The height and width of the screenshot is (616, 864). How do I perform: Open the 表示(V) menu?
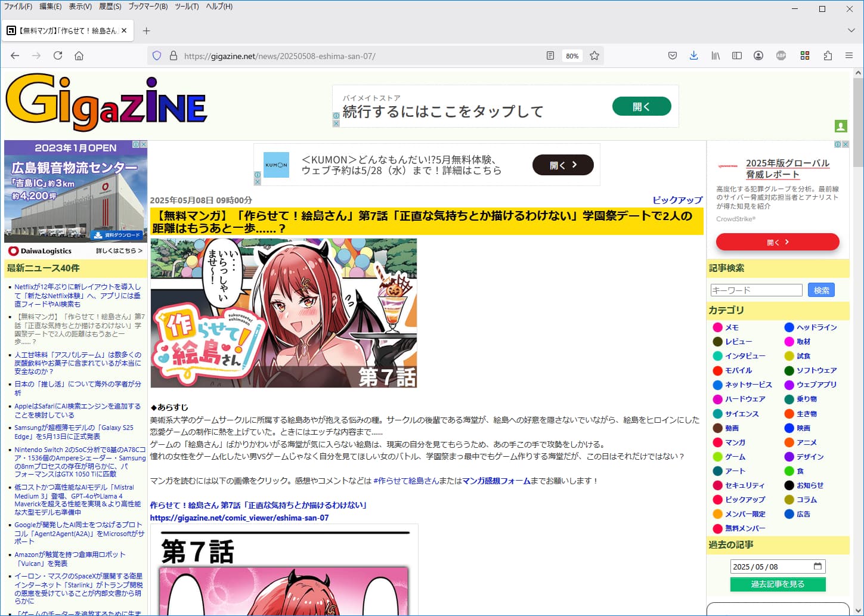80,7
